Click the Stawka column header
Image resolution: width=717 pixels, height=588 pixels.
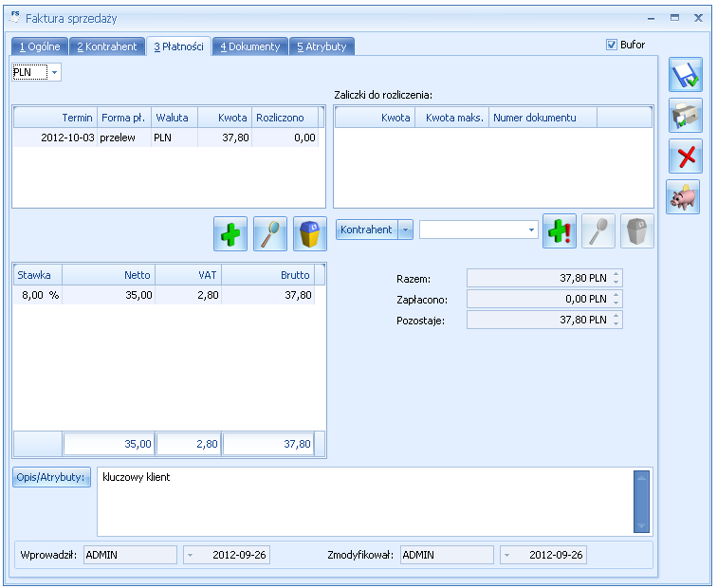38,275
